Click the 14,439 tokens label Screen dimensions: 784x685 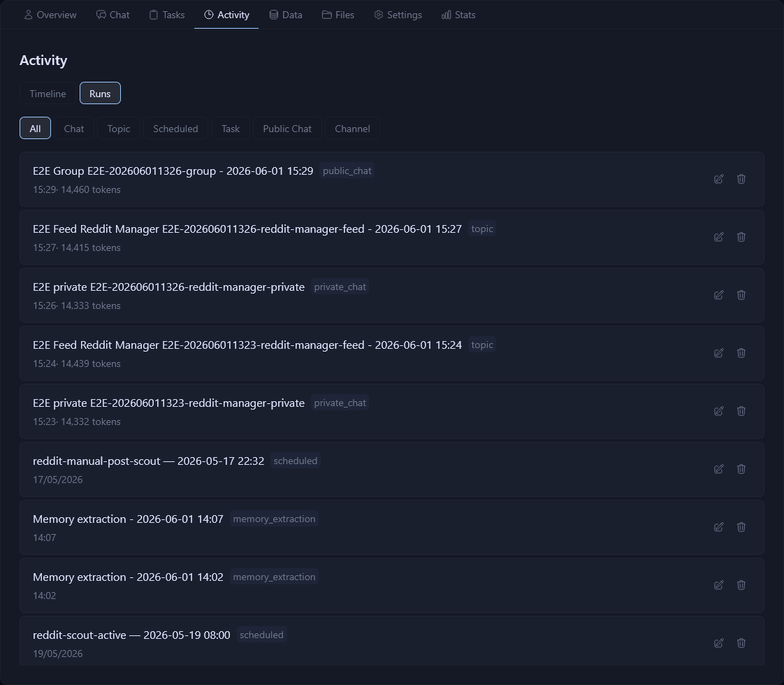pyautogui.click(x=91, y=363)
